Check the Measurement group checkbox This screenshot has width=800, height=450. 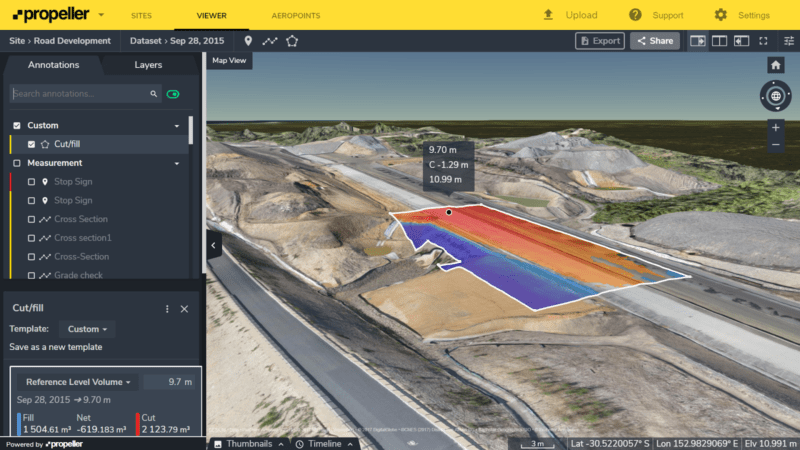point(17,163)
